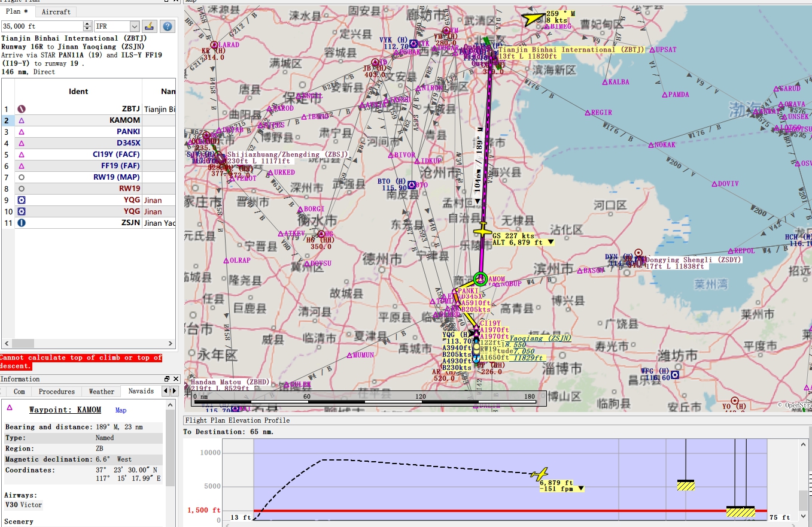Click the yellow user aircraft on the map

tap(483, 231)
